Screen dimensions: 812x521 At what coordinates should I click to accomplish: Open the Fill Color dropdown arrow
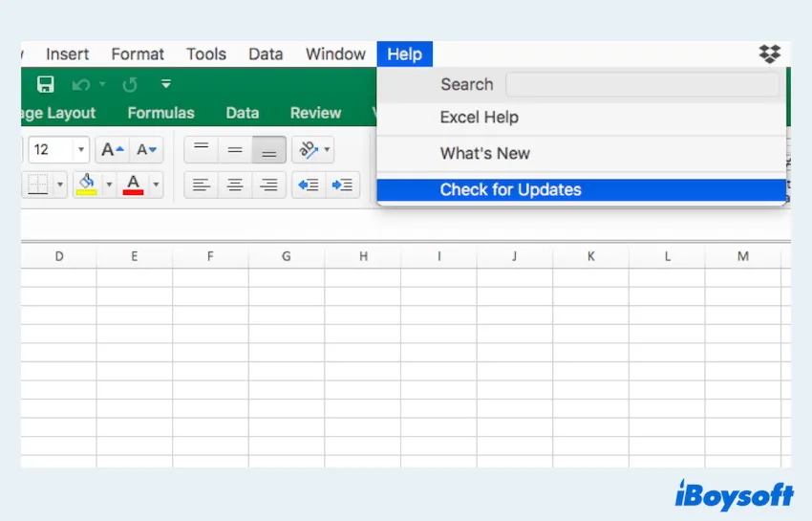point(109,185)
